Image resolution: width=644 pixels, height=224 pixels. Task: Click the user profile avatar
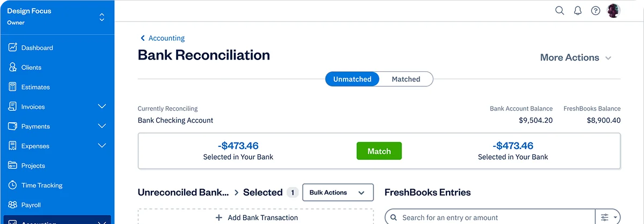pos(613,11)
